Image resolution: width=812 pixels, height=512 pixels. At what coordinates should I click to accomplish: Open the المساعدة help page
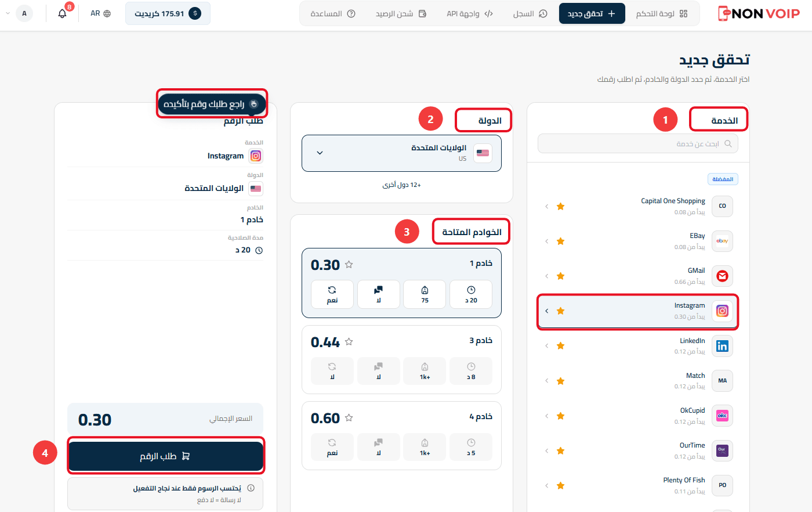tap(333, 13)
